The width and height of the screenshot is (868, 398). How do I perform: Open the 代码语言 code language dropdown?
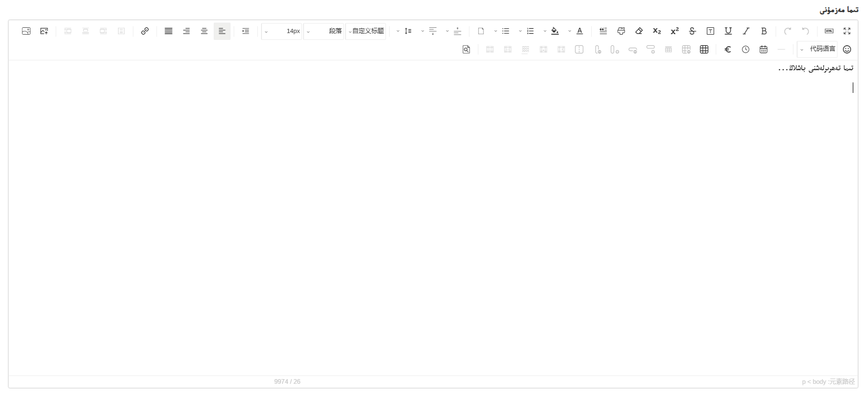tap(817, 49)
